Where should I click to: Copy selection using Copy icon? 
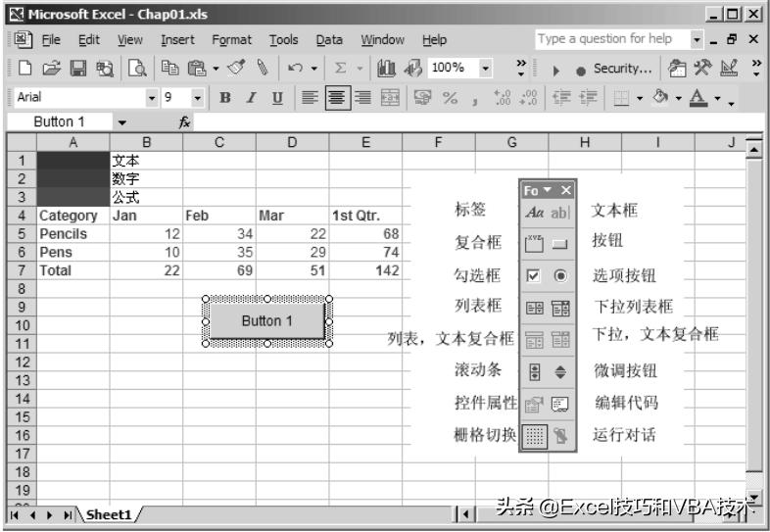169,68
